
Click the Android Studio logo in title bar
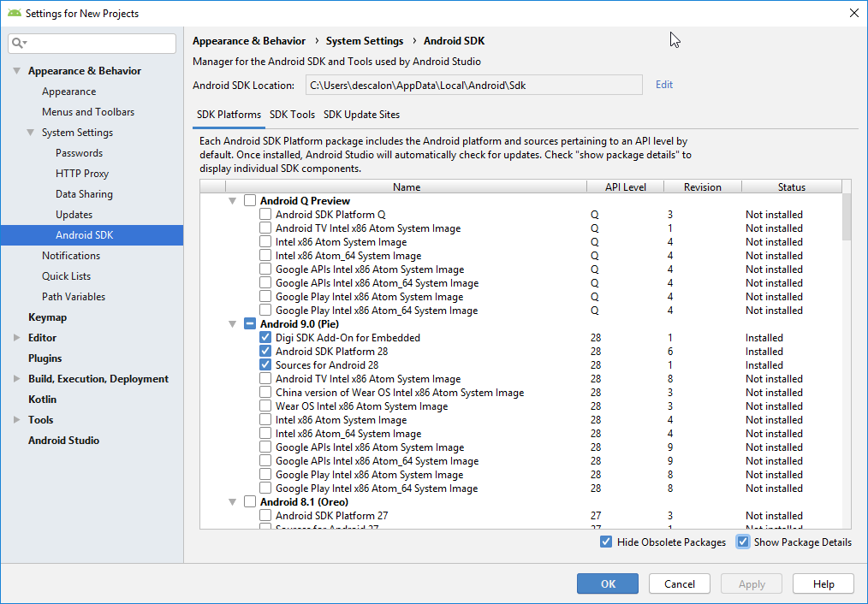point(15,13)
